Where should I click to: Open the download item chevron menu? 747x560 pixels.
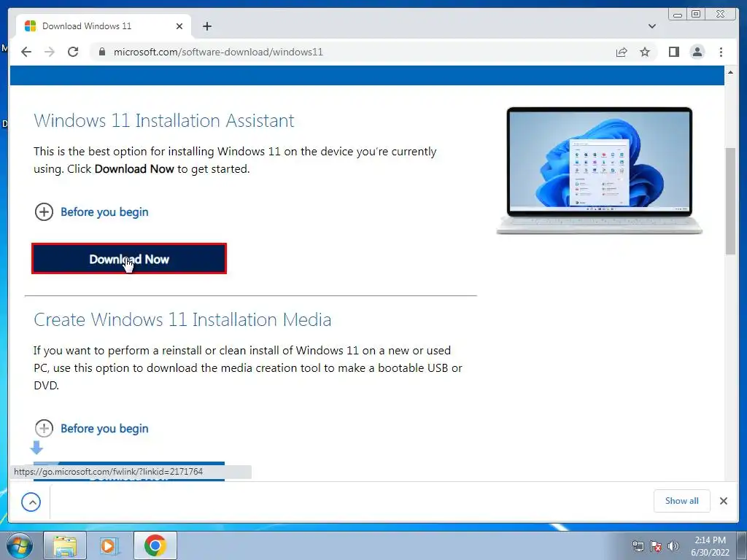[x=31, y=502]
